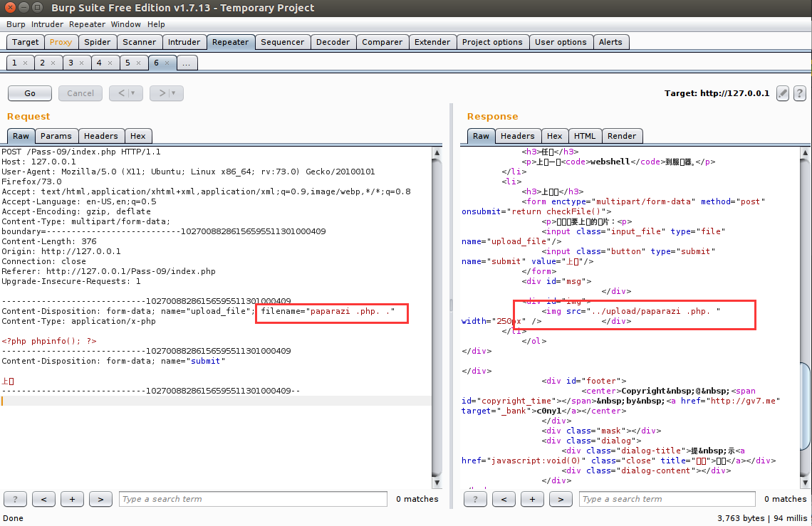Open the Repeater help question mark icon
This screenshot has width=812, height=526.
800,94
